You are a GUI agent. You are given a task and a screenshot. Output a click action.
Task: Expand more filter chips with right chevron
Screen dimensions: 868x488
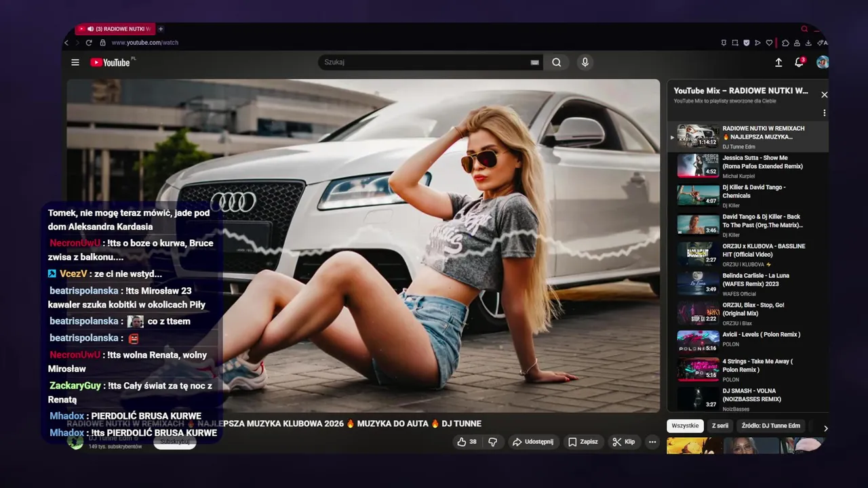tap(825, 428)
